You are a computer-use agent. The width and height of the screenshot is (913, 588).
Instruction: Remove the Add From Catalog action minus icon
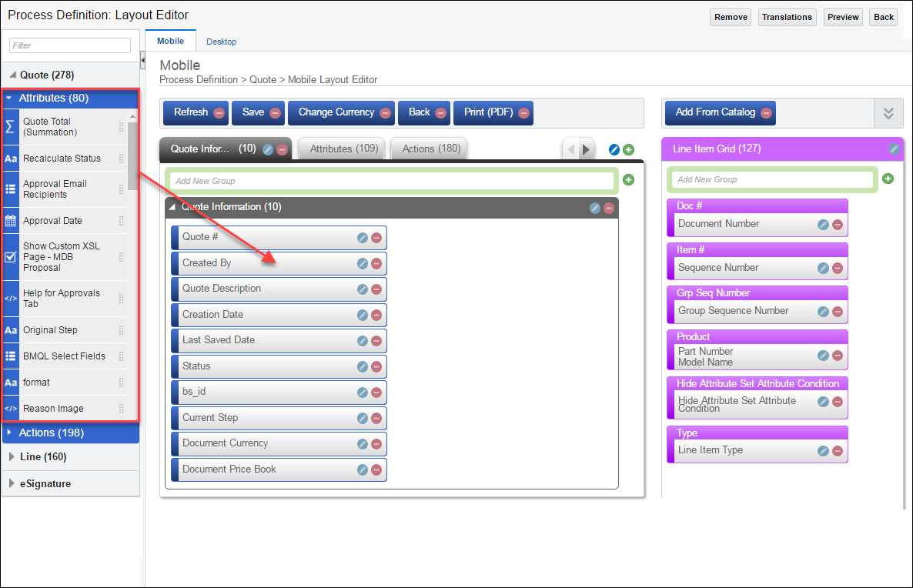(x=766, y=113)
